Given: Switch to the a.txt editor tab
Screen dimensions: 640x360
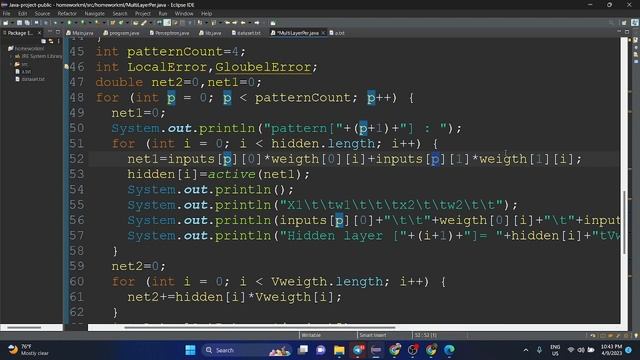Looking at the screenshot, I should [x=337, y=33].
